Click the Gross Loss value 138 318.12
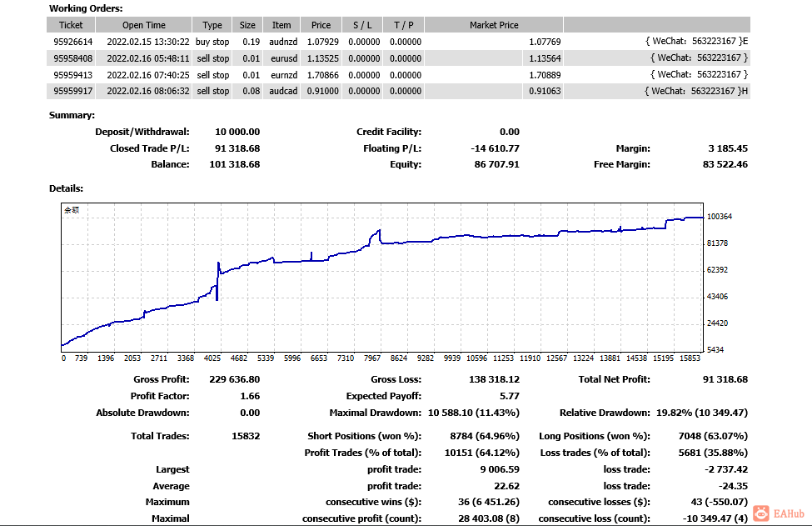 [x=494, y=379]
